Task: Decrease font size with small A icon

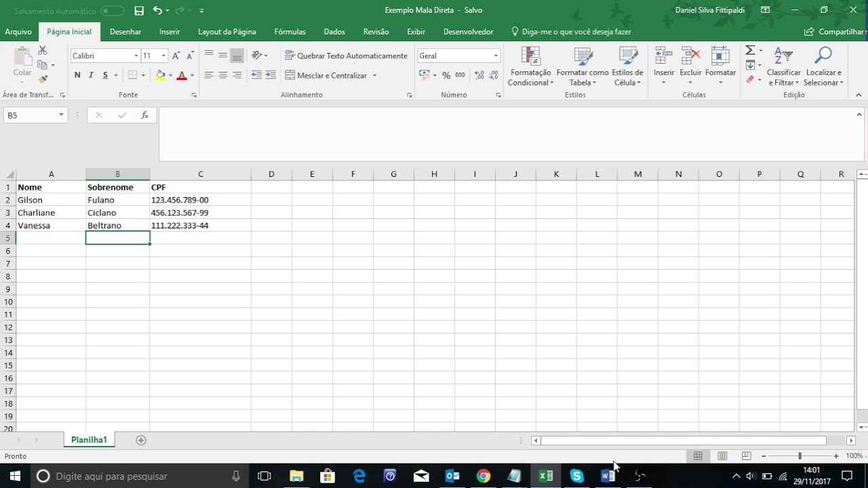Action: coord(190,56)
